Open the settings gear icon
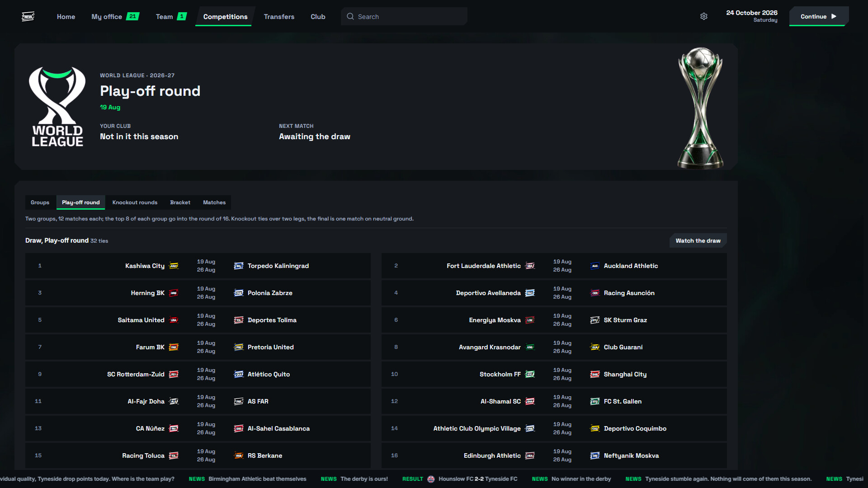Viewport: 868px width, 488px height. (704, 16)
